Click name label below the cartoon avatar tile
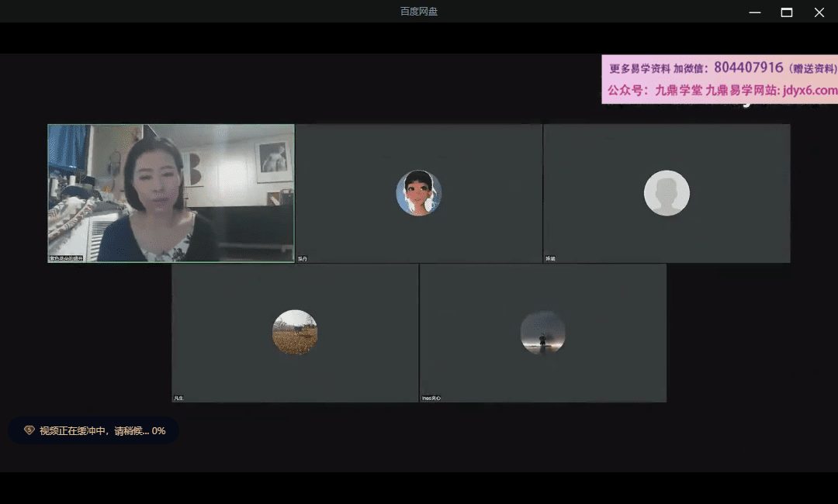 303,258
